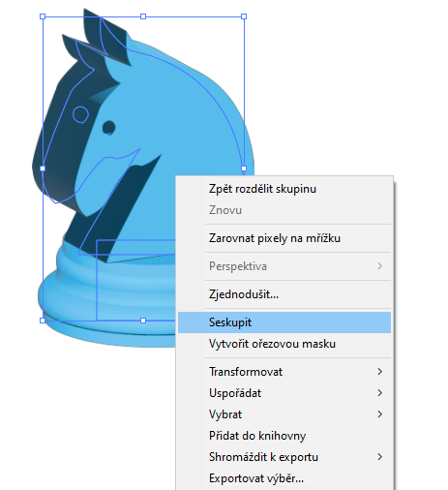Expand the Transformovat submenu arrow
The width and height of the screenshot is (448, 490).
point(379,372)
